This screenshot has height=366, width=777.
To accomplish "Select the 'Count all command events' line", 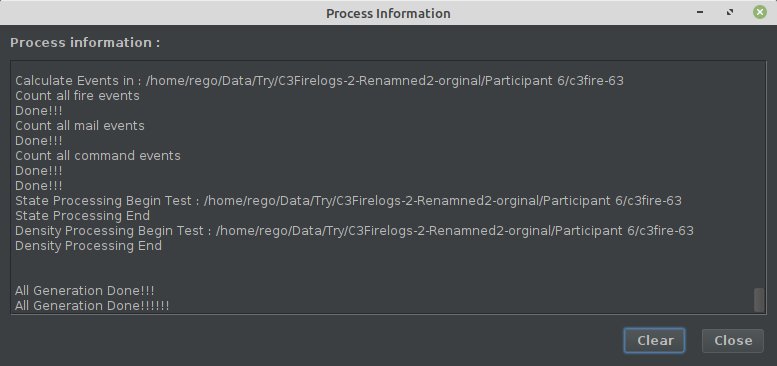I will click(x=98, y=156).
